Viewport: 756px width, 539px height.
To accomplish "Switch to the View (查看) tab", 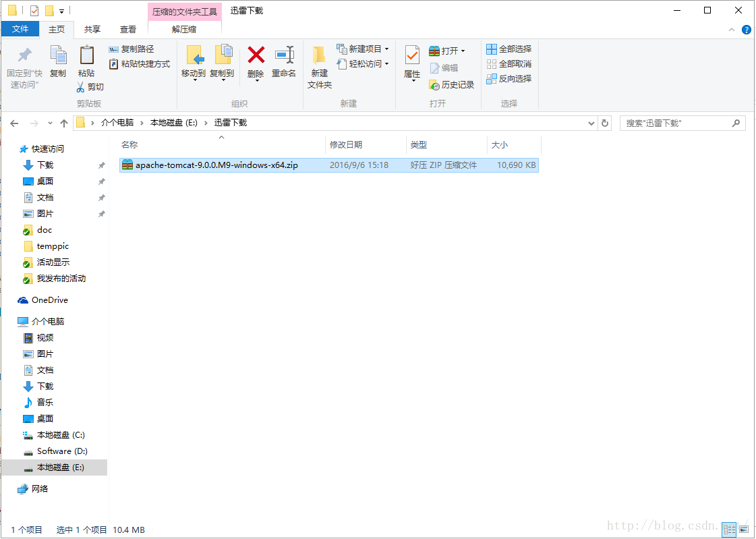I will pos(127,30).
